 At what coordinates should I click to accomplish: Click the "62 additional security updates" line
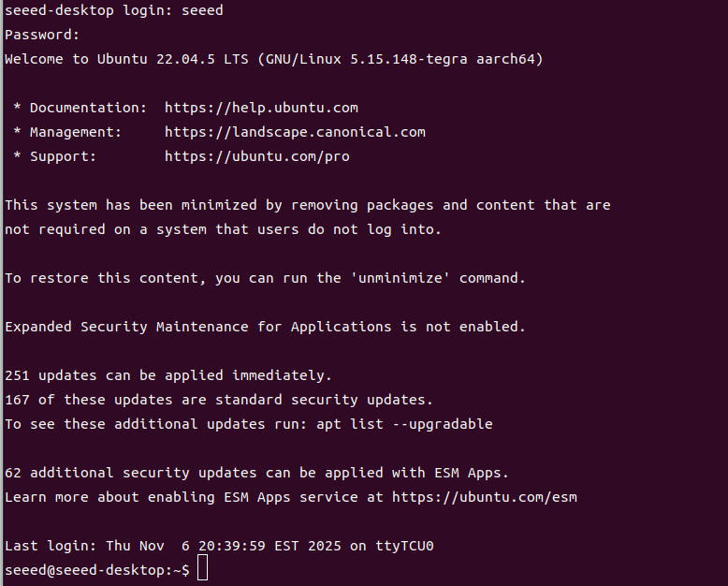(256, 473)
